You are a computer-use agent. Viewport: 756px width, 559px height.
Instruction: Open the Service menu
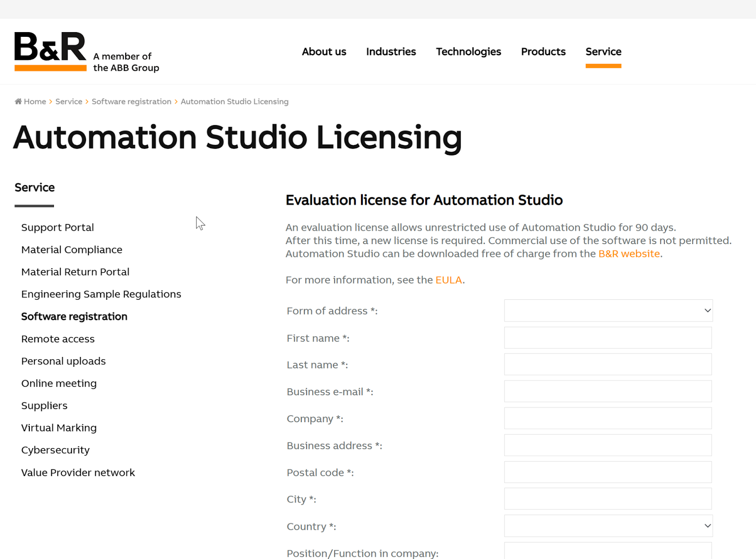click(603, 51)
